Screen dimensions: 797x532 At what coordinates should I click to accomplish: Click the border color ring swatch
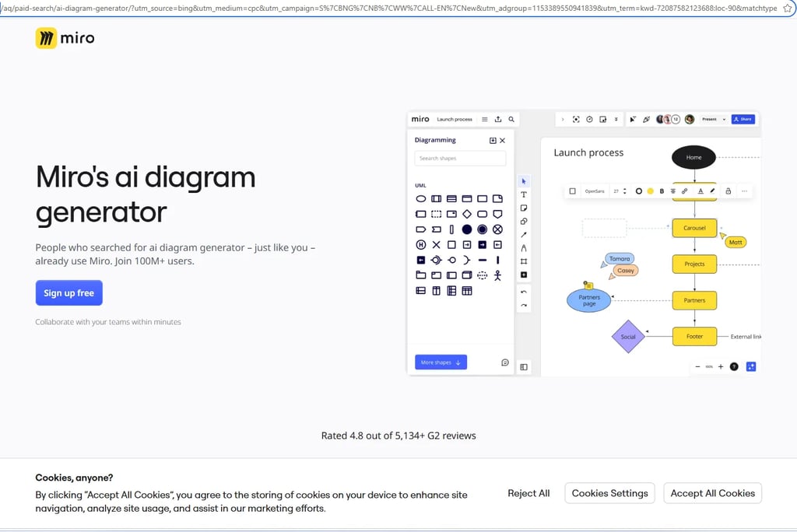click(639, 191)
